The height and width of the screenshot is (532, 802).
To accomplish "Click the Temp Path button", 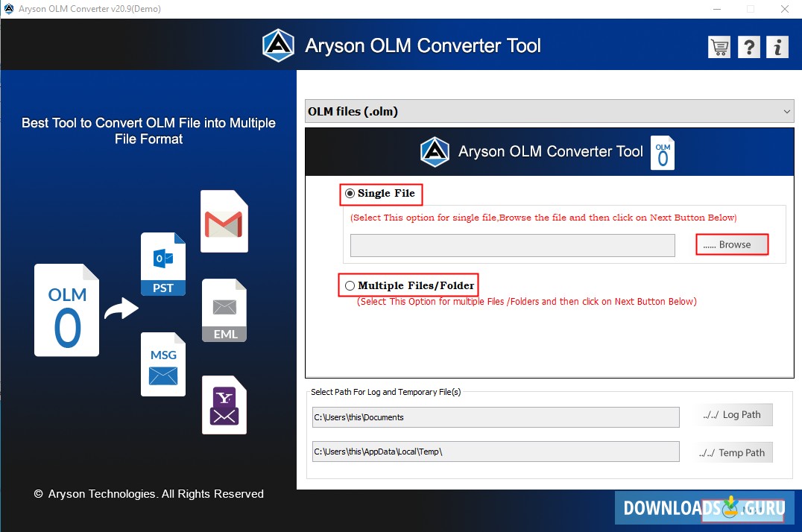I will (734, 452).
